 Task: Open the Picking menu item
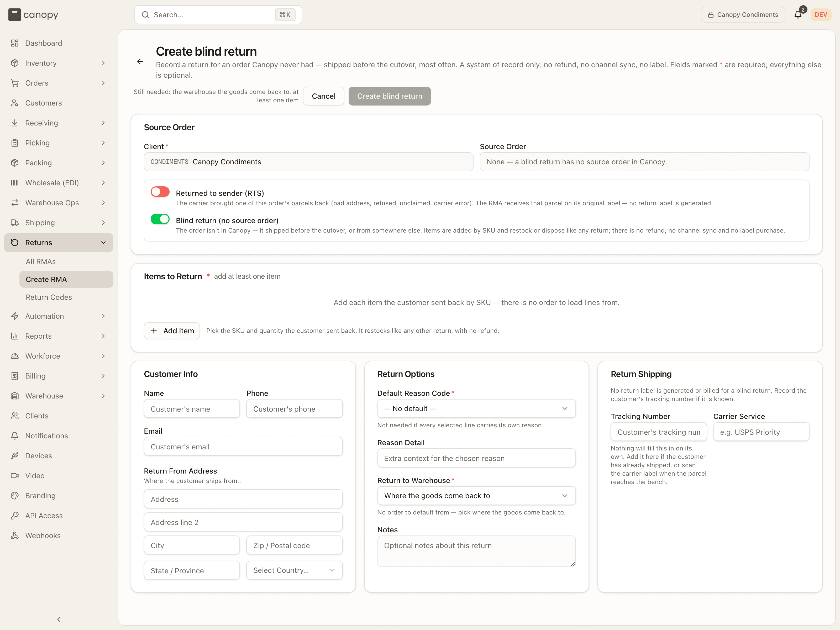[59, 143]
